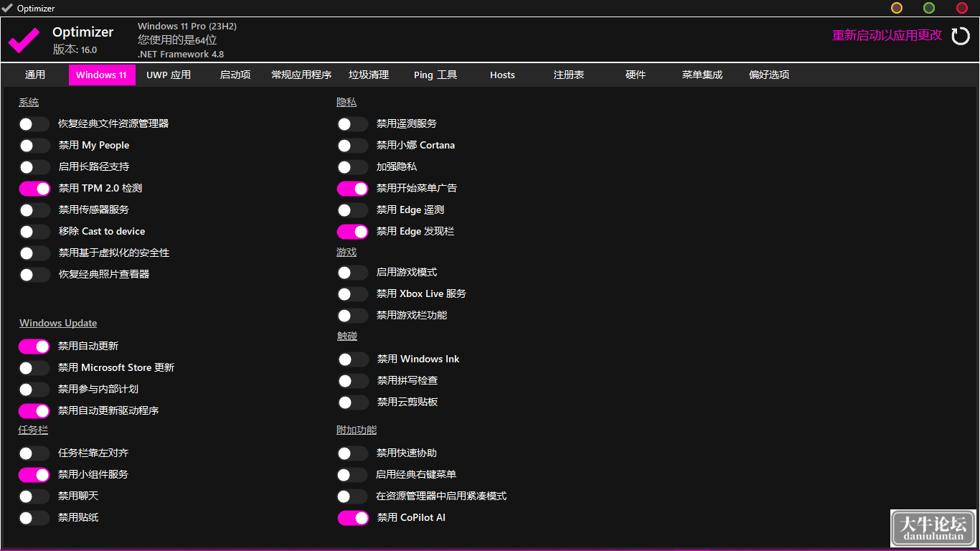Turn on 禁用基于虚拟化的安全性 switch
This screenshot has width=980, height=551.
pos(34,253)
